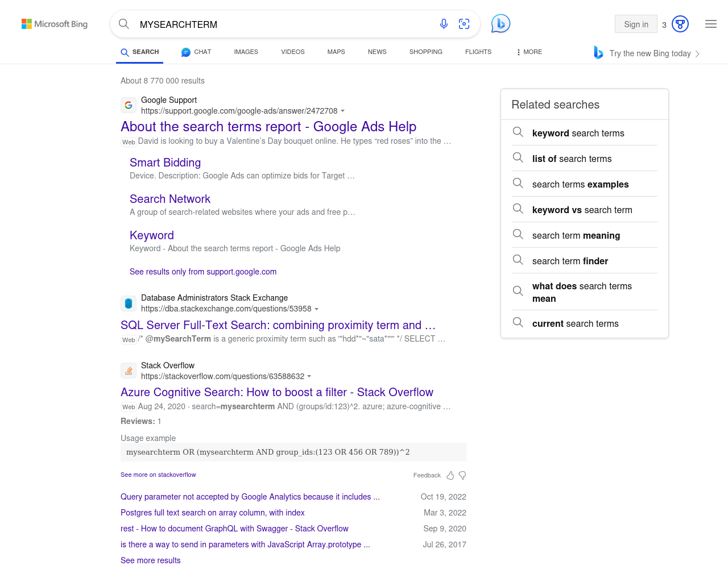Open the Keyword sublink
728x582 pixels.
point(152,235)
